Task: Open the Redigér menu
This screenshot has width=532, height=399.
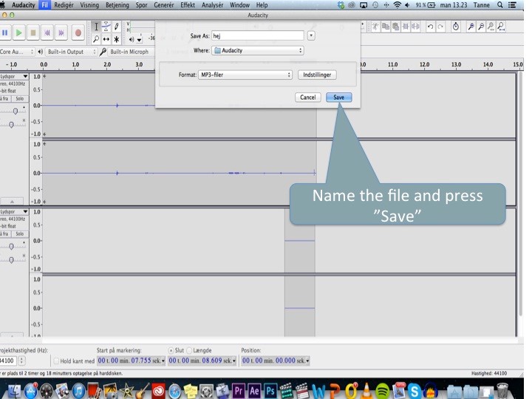Action: (64, 5)
